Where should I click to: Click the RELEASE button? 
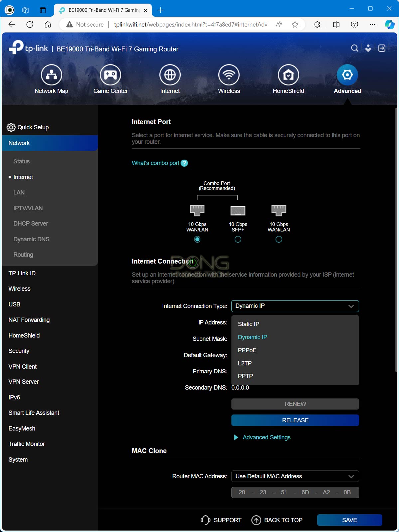pyautogui.click(x=295, y=420)
